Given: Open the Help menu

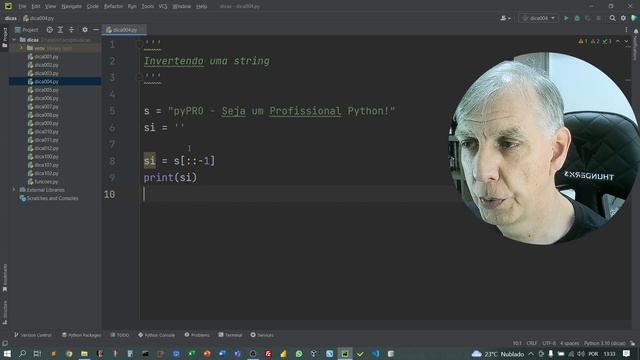Looking at the screenshot, I should [x=202, y=7].
